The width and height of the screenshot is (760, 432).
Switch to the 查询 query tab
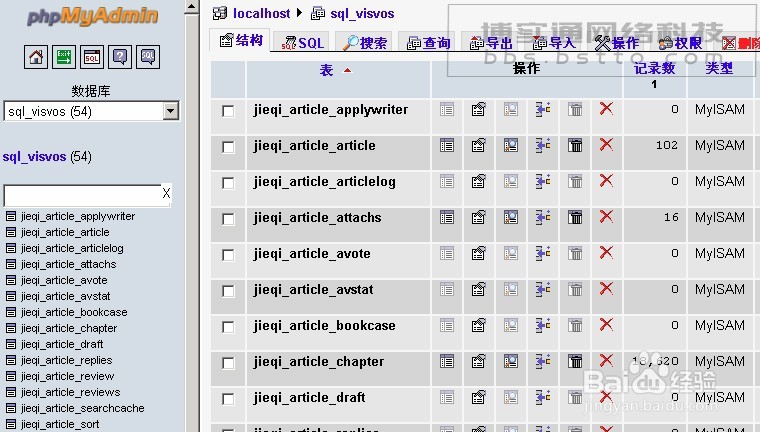coord(428,43)
